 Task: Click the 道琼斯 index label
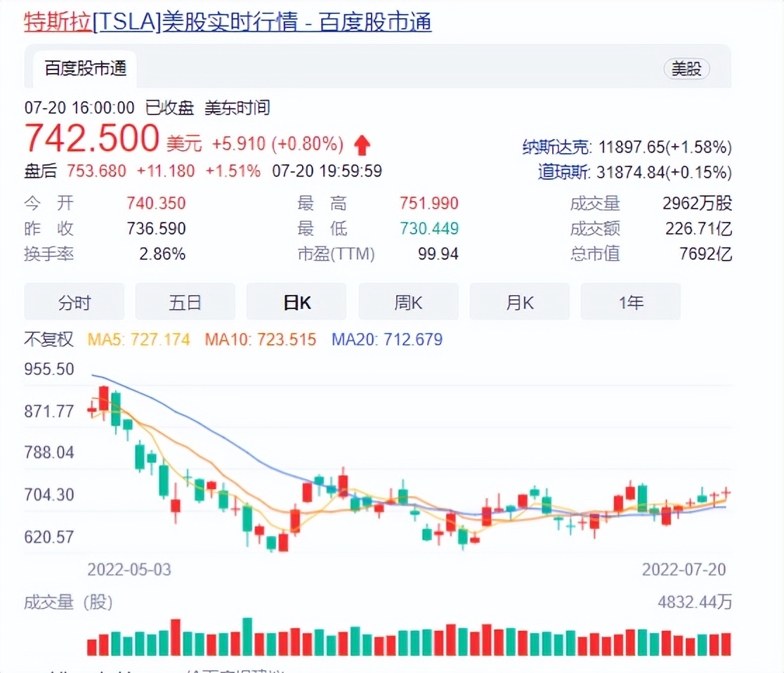point(563,172)
